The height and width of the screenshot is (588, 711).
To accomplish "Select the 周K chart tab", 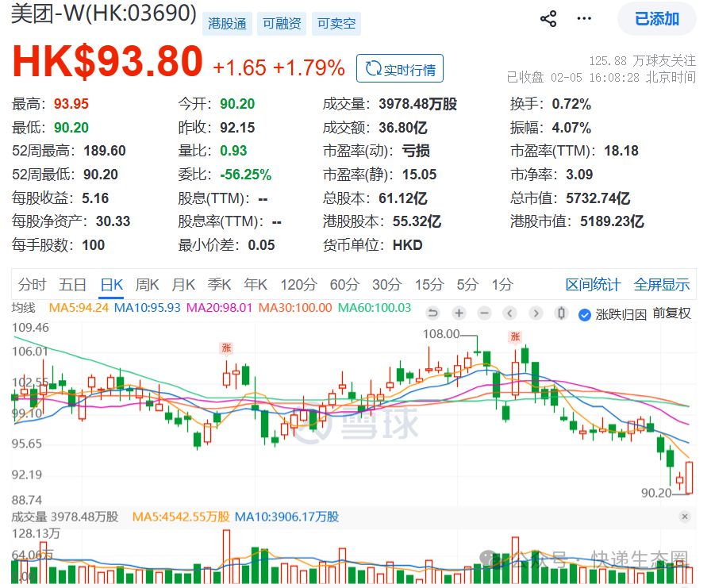I will pyautogui.click(x=147, y=285).
